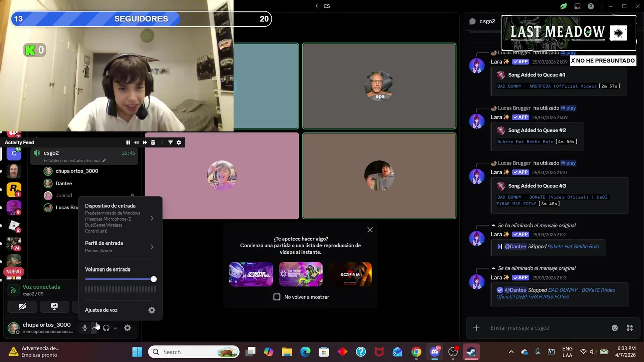644x362 pixels.
Task: Share your screen button in voice panel
Action: 54,306
